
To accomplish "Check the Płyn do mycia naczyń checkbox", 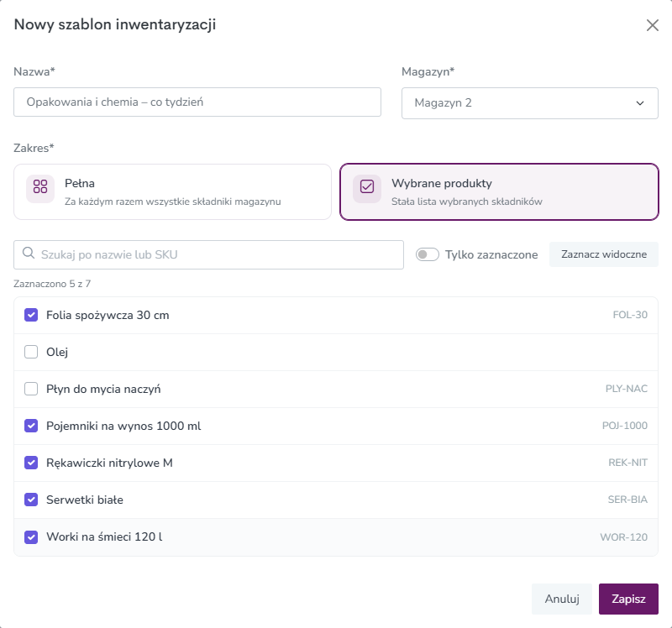I will [31, 389].
